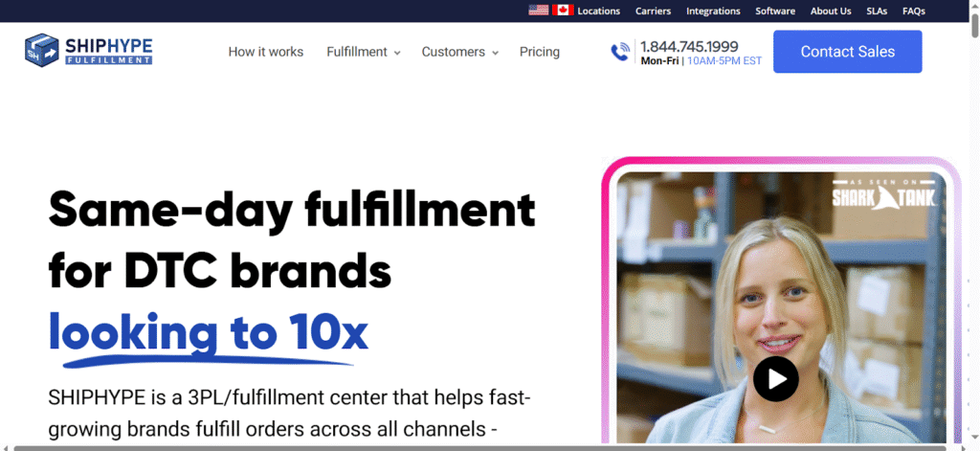Viewport: 980px width, 451px height.
Task: Click the US flag icon
Action: pyautogui.click(x=538, y=11)
